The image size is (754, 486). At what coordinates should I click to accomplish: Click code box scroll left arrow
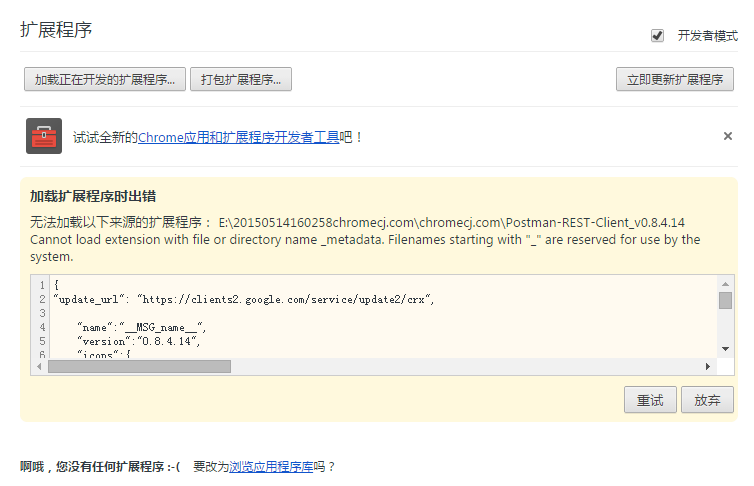(x=39, y=367)
